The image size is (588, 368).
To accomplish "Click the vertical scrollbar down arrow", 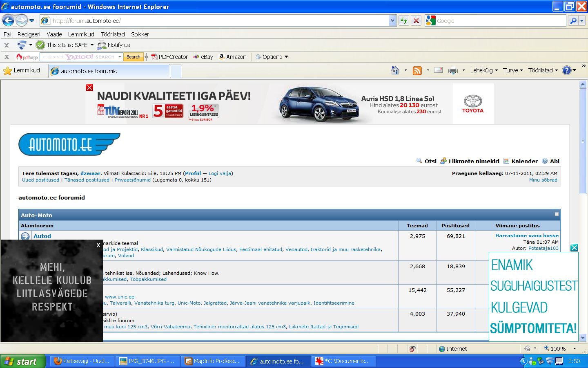I will point(583,338).
